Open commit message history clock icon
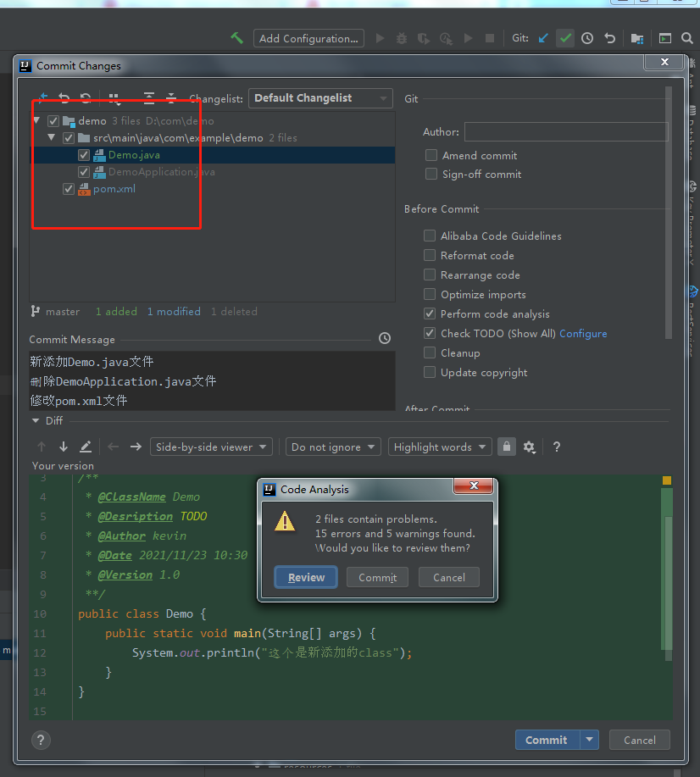 coord(385,338)
